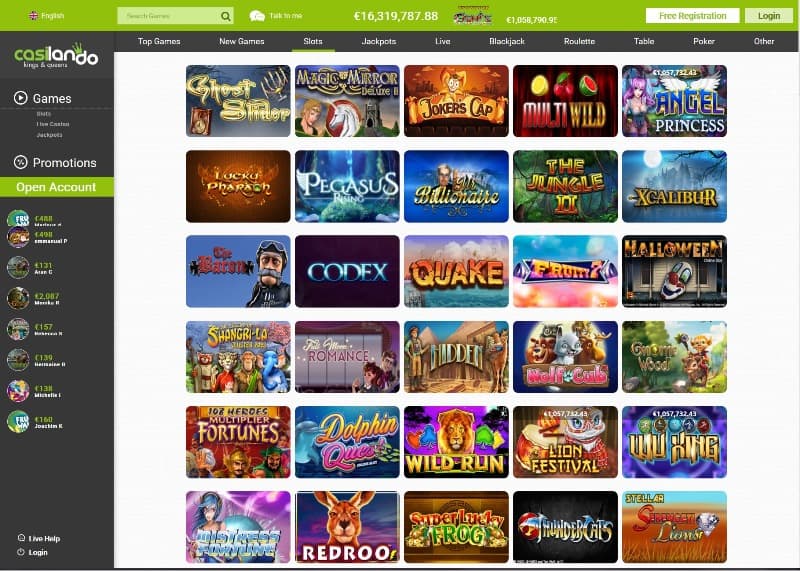Switch to the Jackpots tab
800x571 pixels.
point(379,41)
